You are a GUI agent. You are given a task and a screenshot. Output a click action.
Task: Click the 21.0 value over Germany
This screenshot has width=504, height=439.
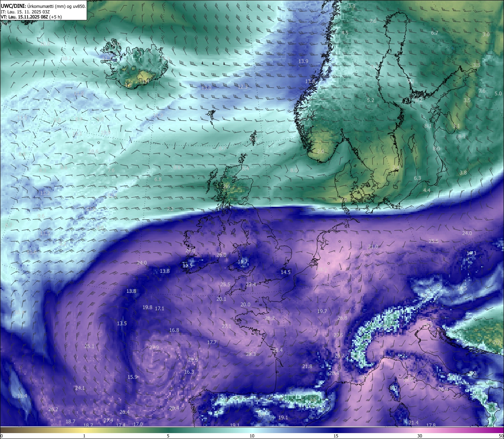point(373,247)
